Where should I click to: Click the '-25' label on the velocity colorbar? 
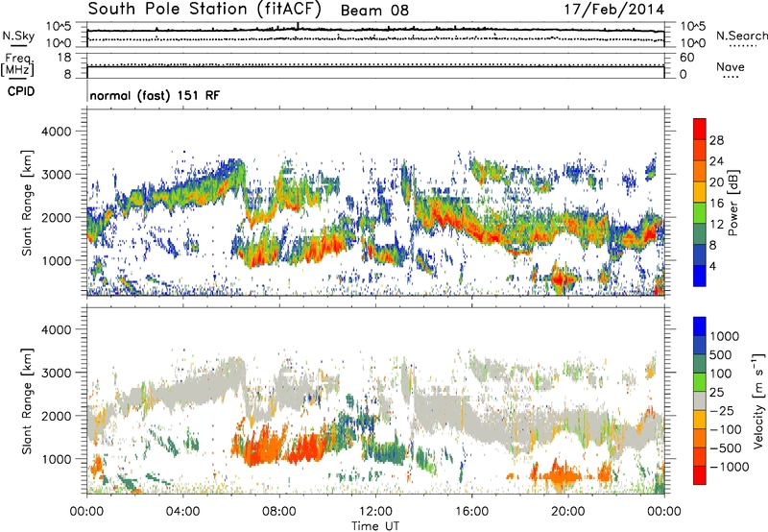coord(722,411)
